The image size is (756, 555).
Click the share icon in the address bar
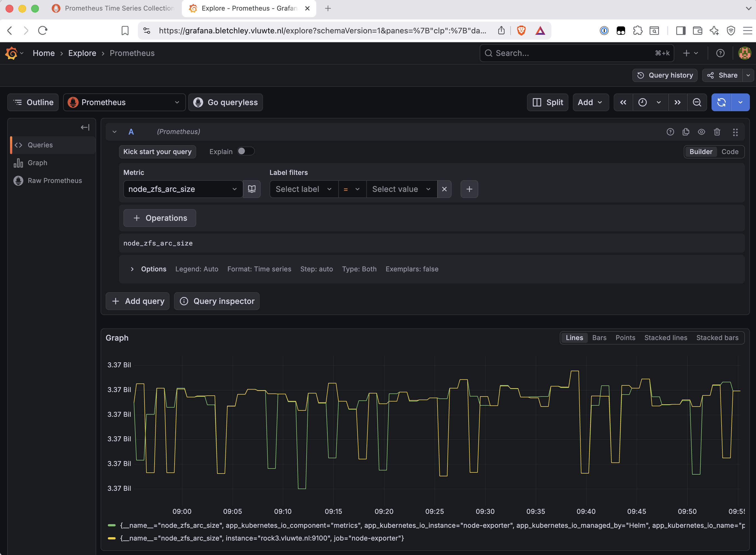click(501, 31)
